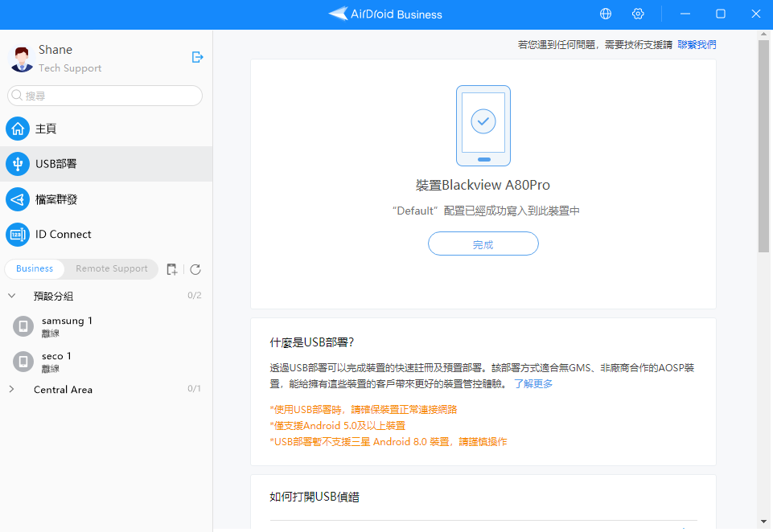Click the 搜尋 search field
773x532 pixels.
click(105, 96)
